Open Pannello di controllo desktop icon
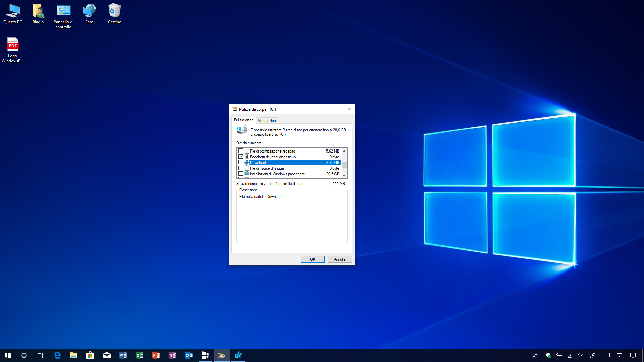Screen dimensions: 644x362 63,16
